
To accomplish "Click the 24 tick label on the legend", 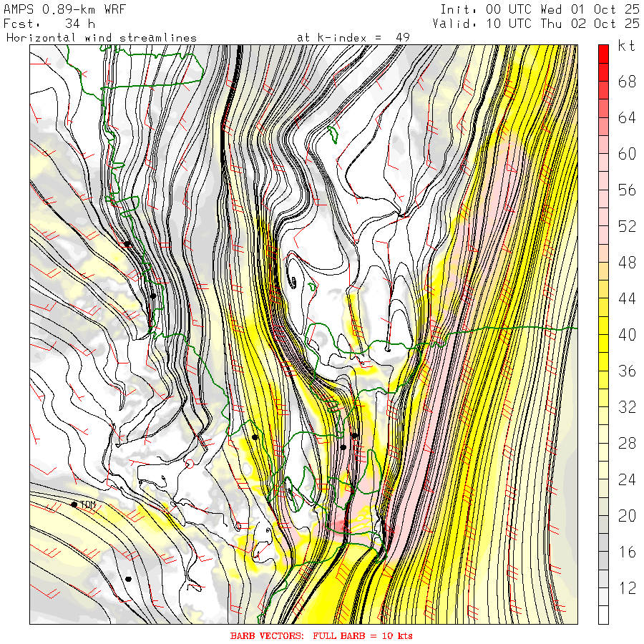I will click(x=627, y=479).
